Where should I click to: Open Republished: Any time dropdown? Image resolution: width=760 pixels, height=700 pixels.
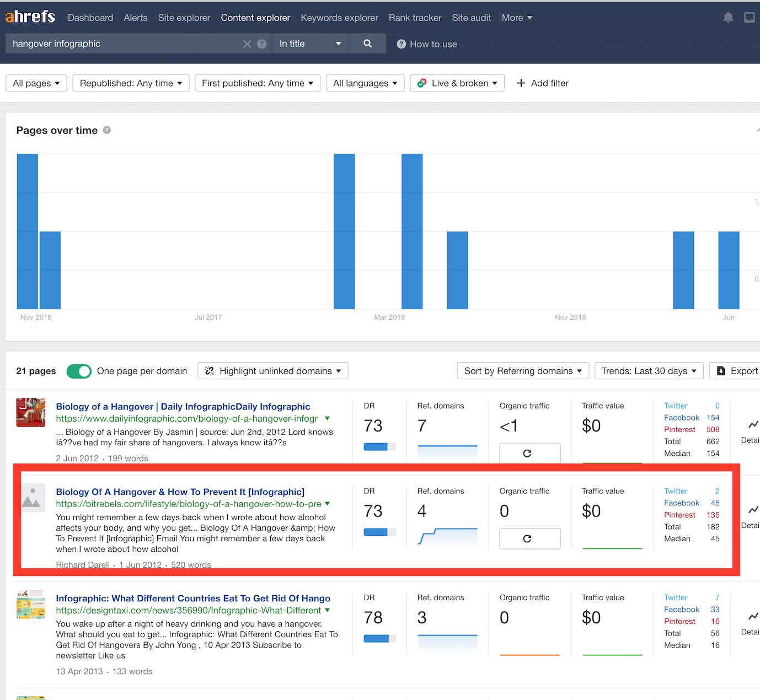coord(131,83)
